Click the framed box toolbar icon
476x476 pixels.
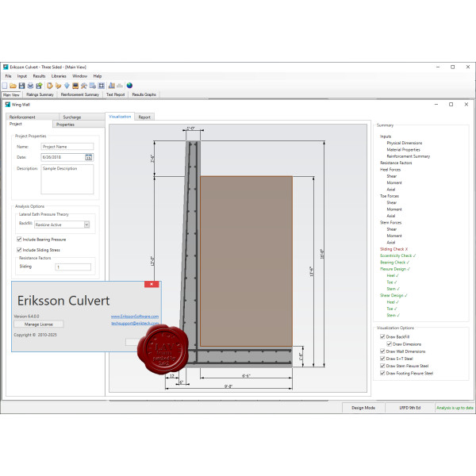102,86
